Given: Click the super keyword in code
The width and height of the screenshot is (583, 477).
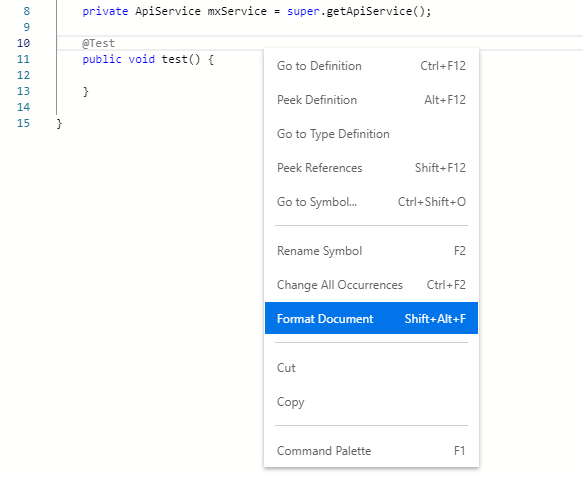Looking at the screenshot, I should pyautogui.click(x=303, y=12).
